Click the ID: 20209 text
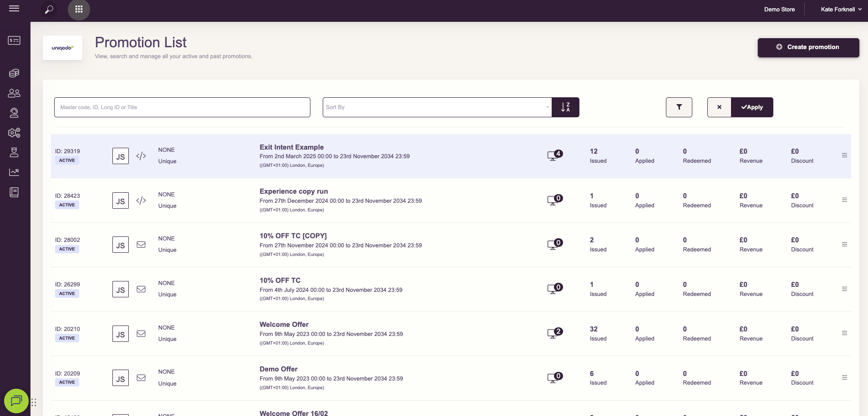 (x=67, y=374)
